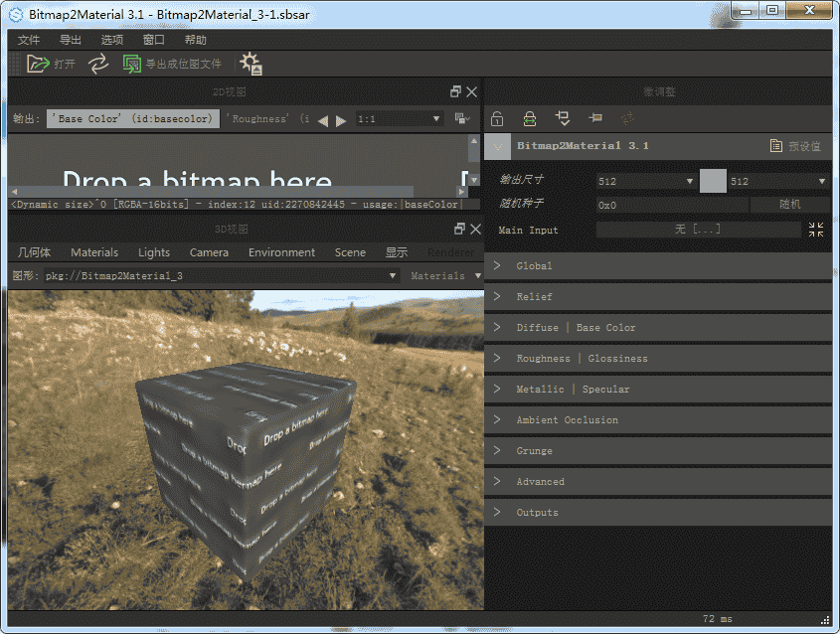Show the previous output with left arrow
840x634 pixels.
[323, 120]
